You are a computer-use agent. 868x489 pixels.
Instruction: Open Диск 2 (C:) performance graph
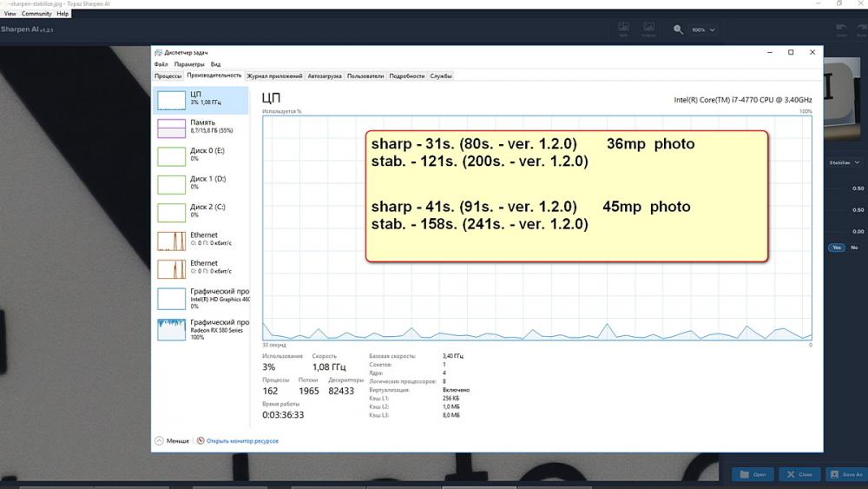201,213
